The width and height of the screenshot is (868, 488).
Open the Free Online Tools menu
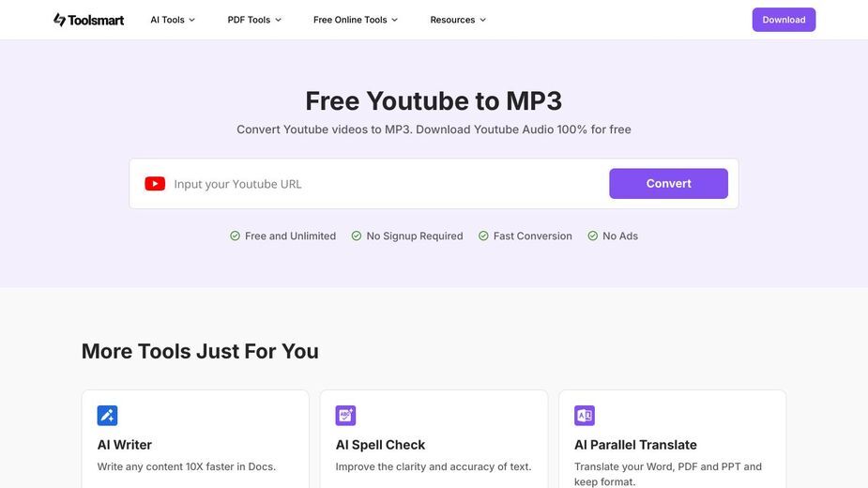coord(356,20)
